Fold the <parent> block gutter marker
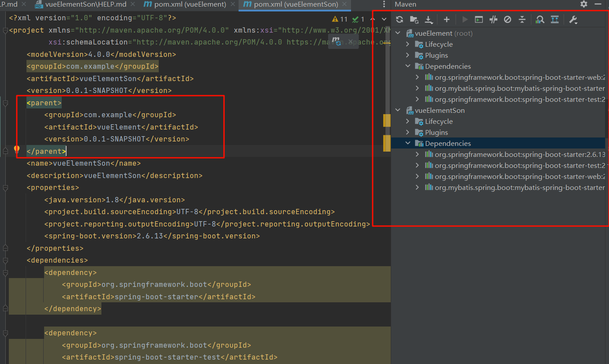609x364 pixels. tap(5, 103)
